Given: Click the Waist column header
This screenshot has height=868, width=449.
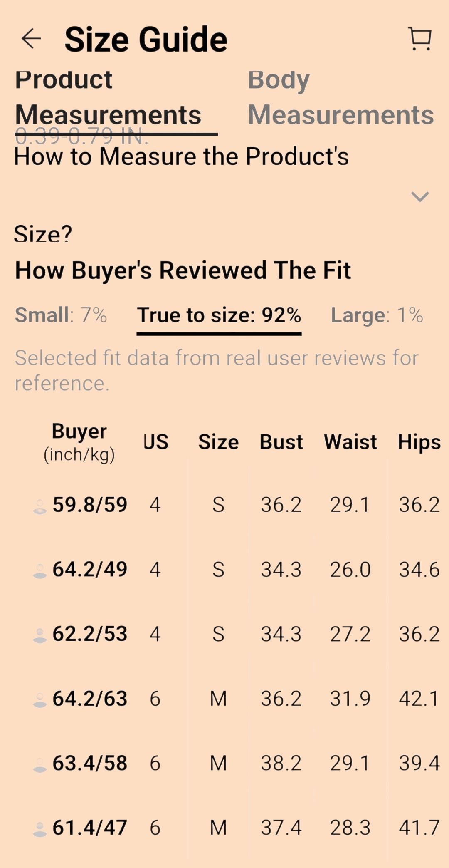Looking at the screenshot, I should pyautogui.click(x=350, y=441).
